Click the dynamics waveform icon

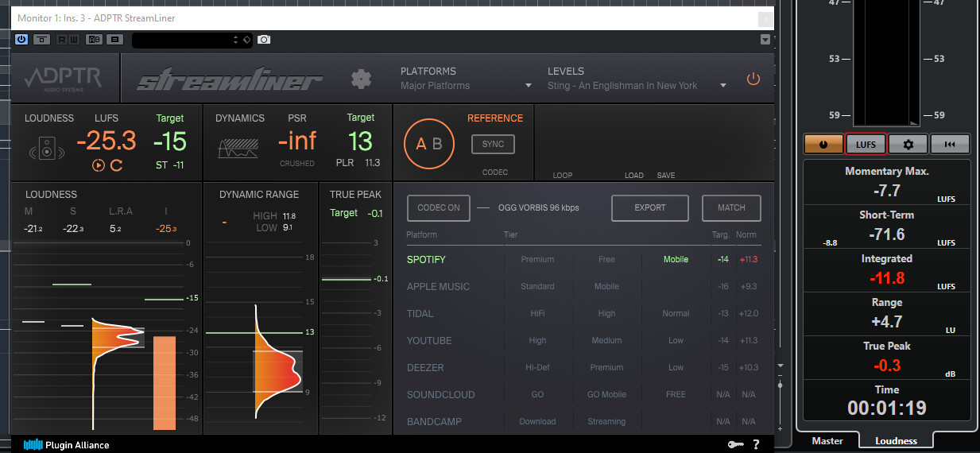tap(239, 148)
